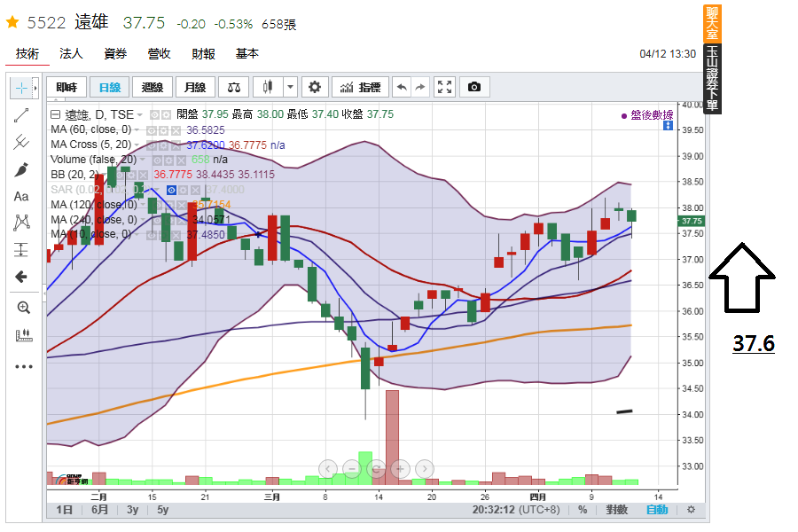Screen dimensions: 798x532
Task: Select the pitchfork drawing tool
Action: tap(21, 142)
